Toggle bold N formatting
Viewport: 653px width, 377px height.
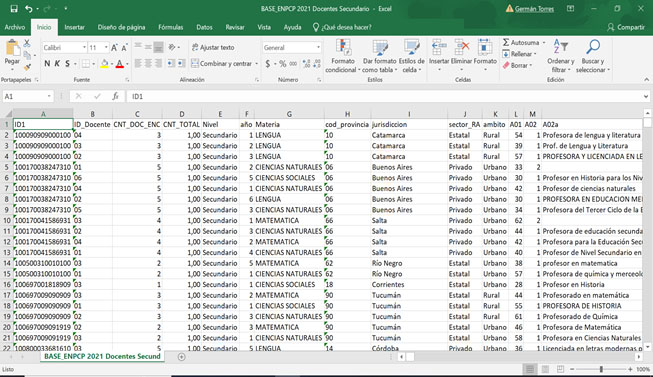[x=47, y=63]
